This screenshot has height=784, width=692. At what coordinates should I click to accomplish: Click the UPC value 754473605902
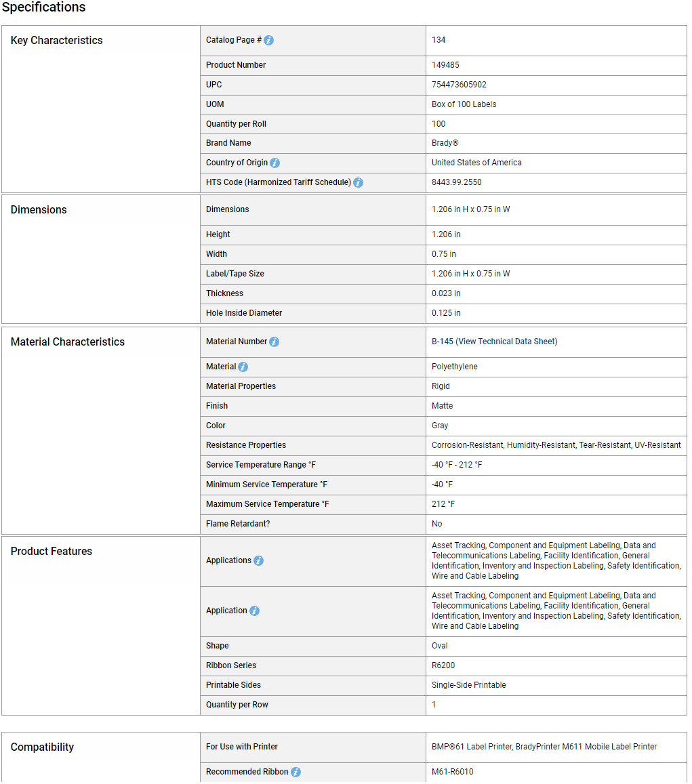(458, 85)
